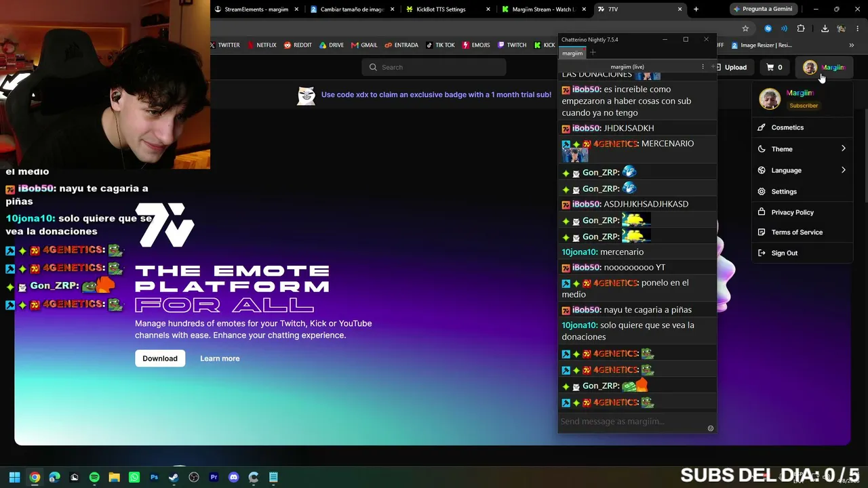
Task: Select the margiim tab in Chatterino
Action: click(x=572, y=53)
